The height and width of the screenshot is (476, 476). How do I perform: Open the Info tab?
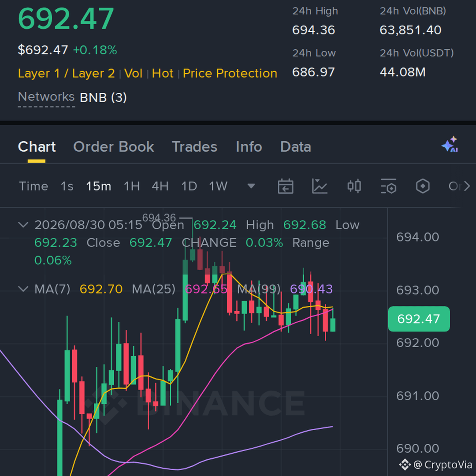[249, 147]
